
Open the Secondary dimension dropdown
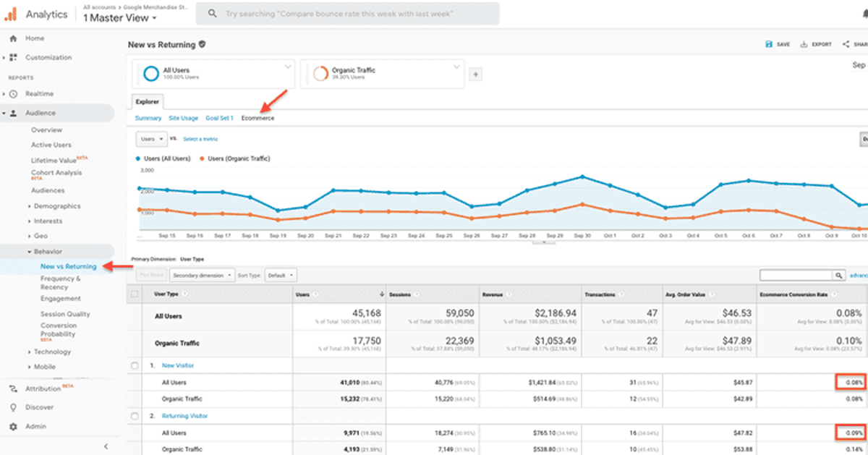202,276
